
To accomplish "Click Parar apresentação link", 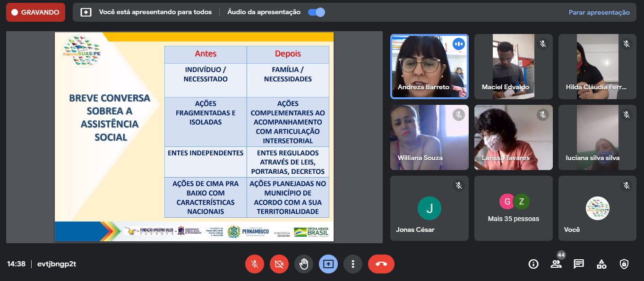I will click(599, 12).
